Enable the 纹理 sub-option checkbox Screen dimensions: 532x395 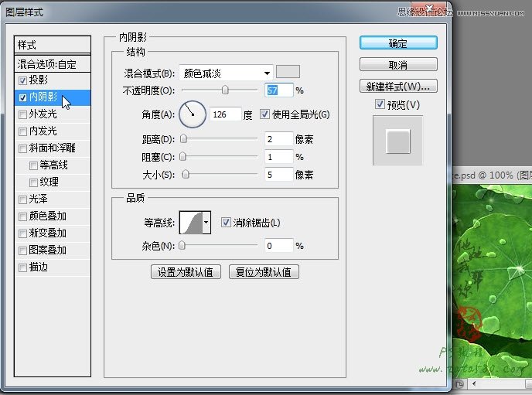tap(33, 182)
